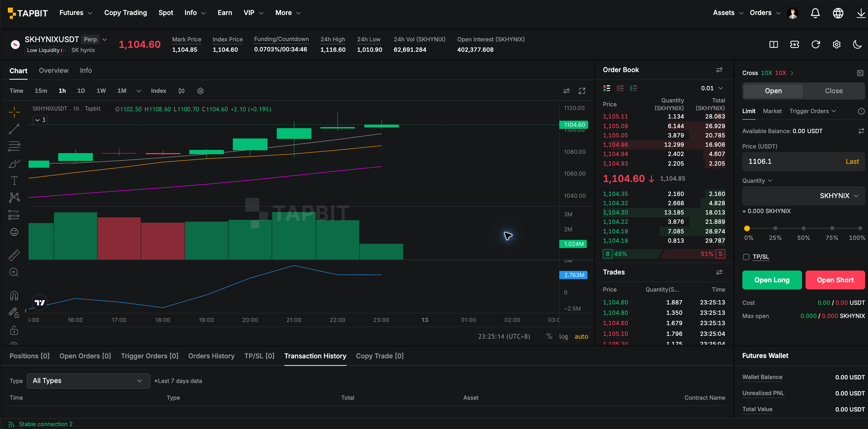
Task: Toggle percent scale on chart
Action: 549,337
